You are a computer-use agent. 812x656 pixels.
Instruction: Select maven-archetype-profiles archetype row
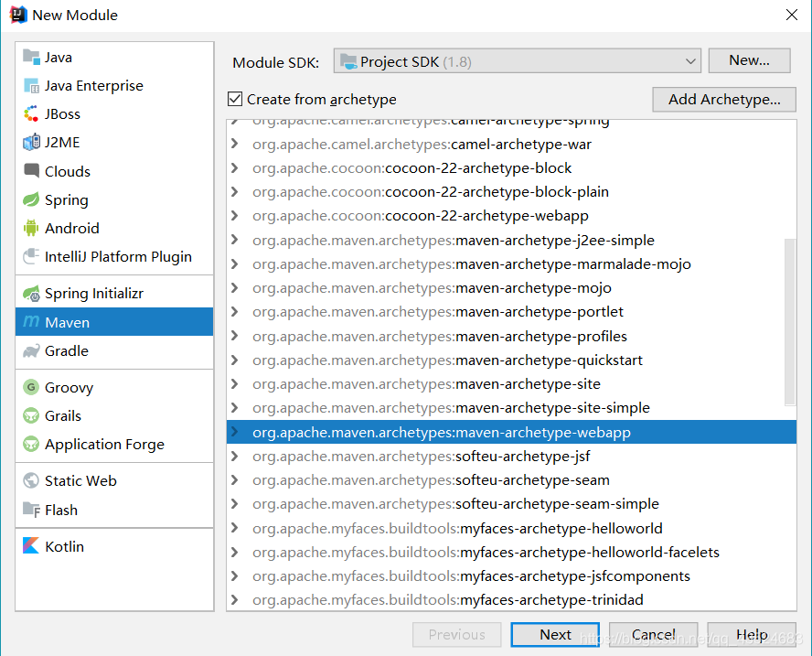(x=511, y=337)
